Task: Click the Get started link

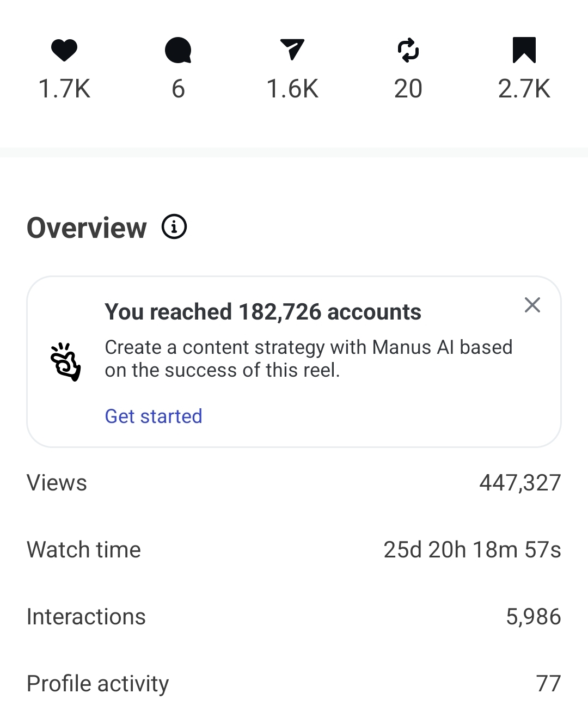Action: tap(154, 415)
